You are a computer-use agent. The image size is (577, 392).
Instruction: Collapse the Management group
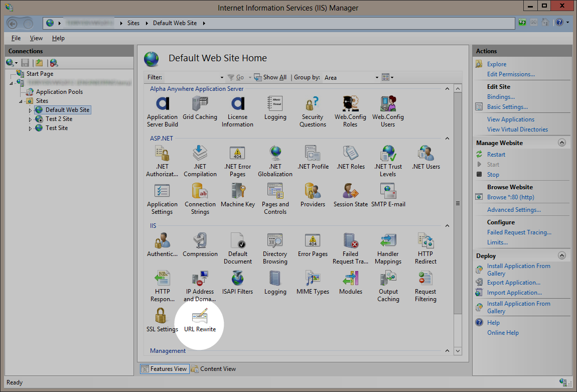447,351
